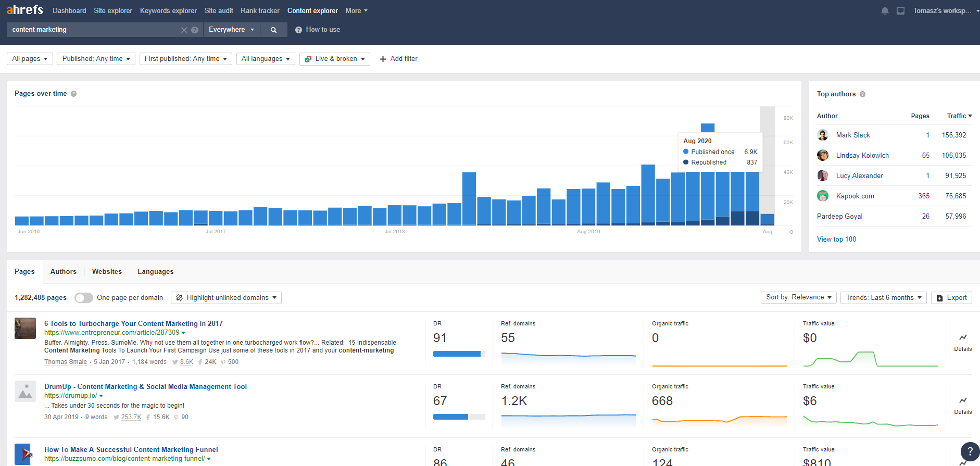
Task: Click the Ahrefs logo
Action: pos(24,10)
